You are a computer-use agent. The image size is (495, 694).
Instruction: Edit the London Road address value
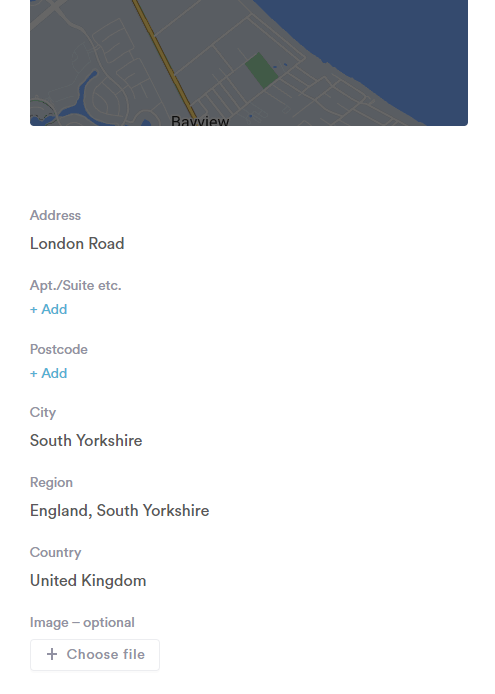click(x=77, y=243)
